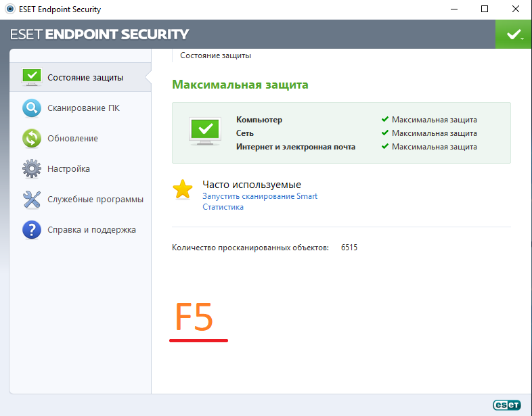Screen dimensions: 532x416
Task: Click the wrench icon for Служебные программы
Action: [32, 199]
